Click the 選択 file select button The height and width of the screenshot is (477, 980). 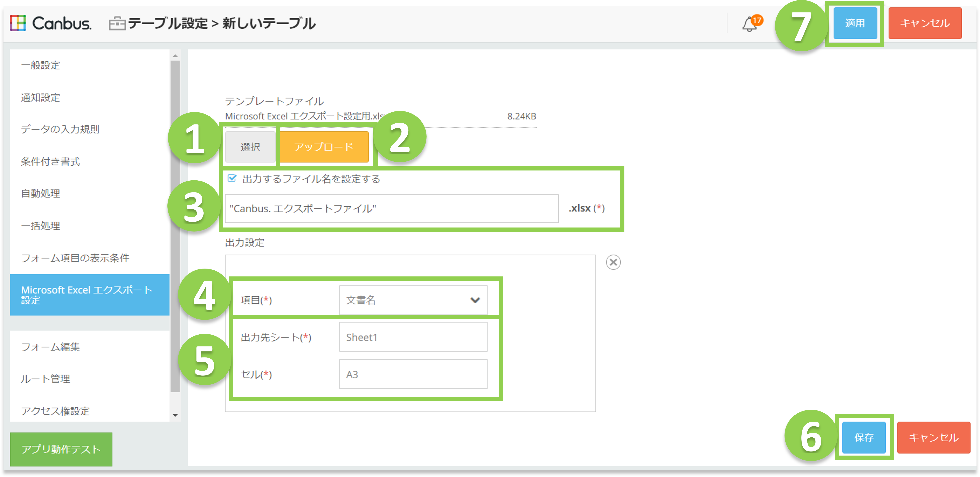click(250, 147)
